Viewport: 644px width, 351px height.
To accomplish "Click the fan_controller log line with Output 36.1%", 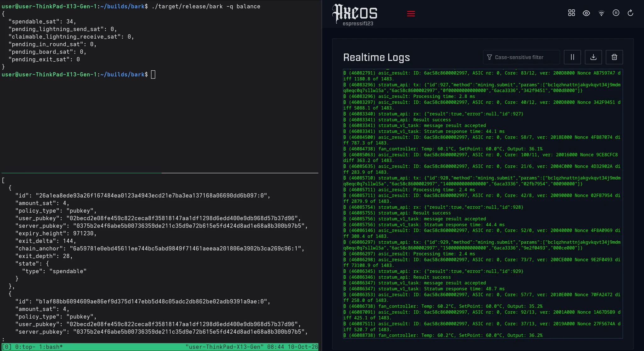I will (443, 149).
